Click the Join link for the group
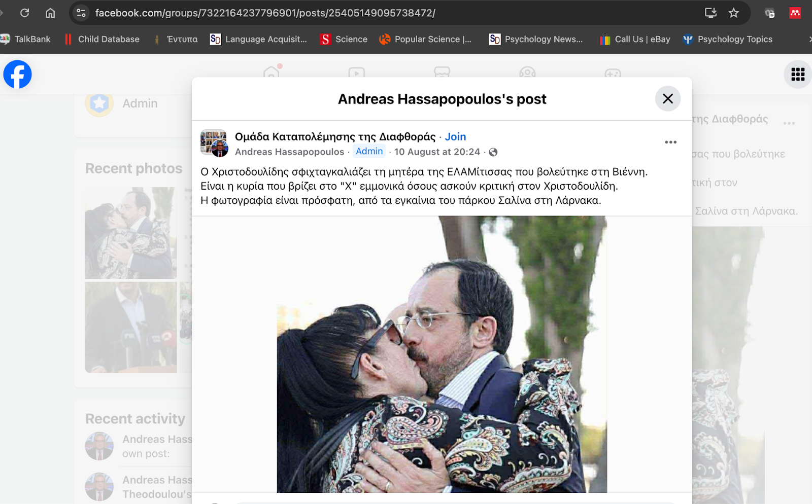 click(455, 136)
